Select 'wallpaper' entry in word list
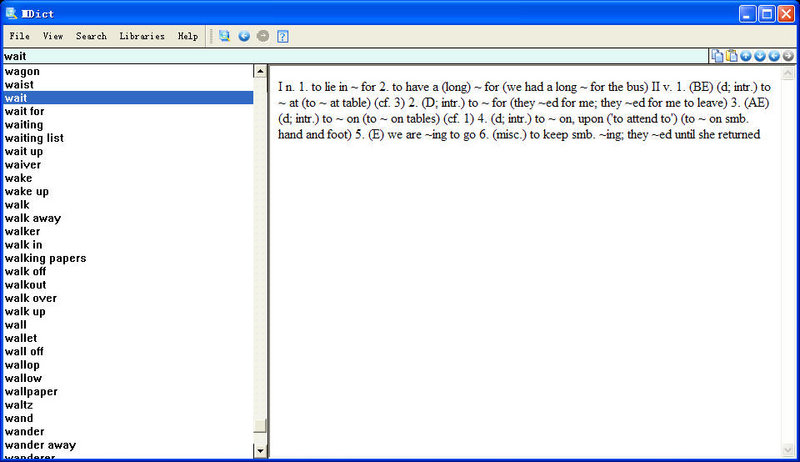The image size is (800, 462). [x=31, y=392]
